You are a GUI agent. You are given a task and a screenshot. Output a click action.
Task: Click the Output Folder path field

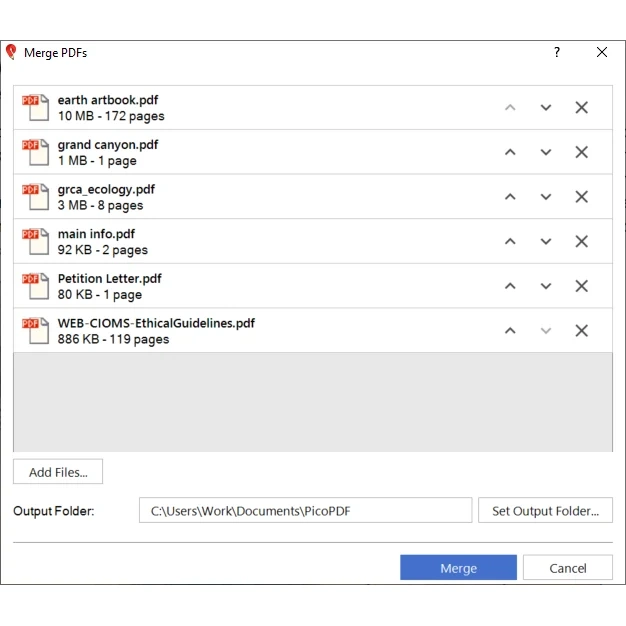[305, 511]
